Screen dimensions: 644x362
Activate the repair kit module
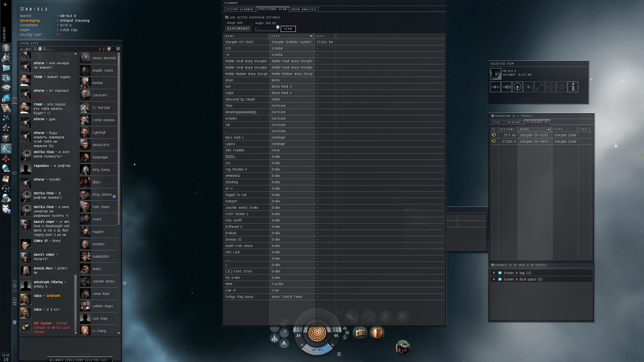pyautogui.click(x=360, y=333)
